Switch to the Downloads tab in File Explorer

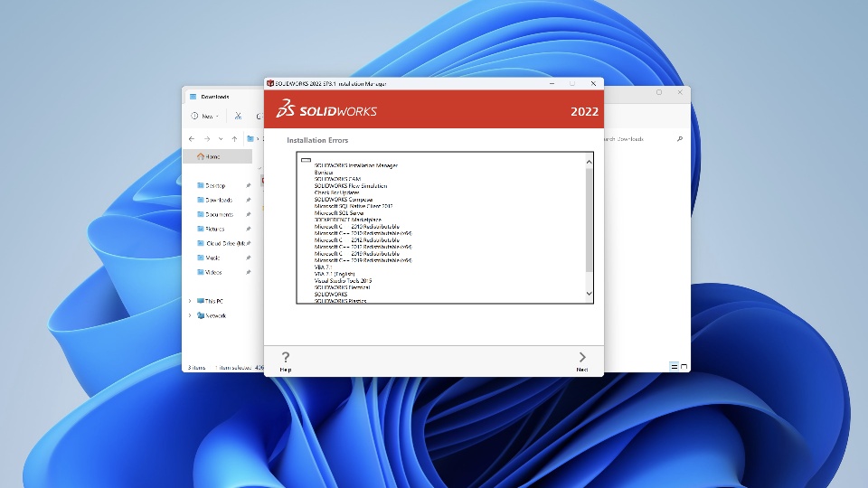coord(215,97)
